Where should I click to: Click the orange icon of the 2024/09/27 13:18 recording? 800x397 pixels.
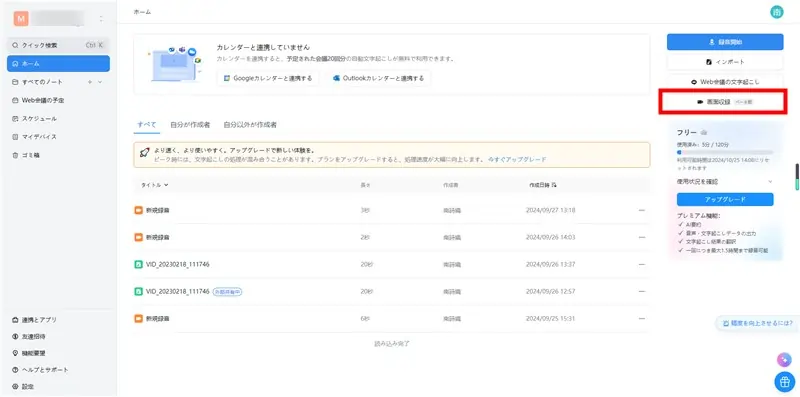[x=139, y=210]
